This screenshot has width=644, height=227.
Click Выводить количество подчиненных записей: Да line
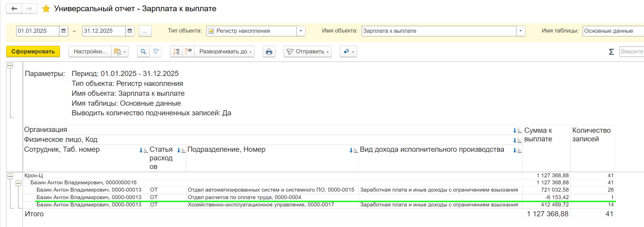click(151, 113)
